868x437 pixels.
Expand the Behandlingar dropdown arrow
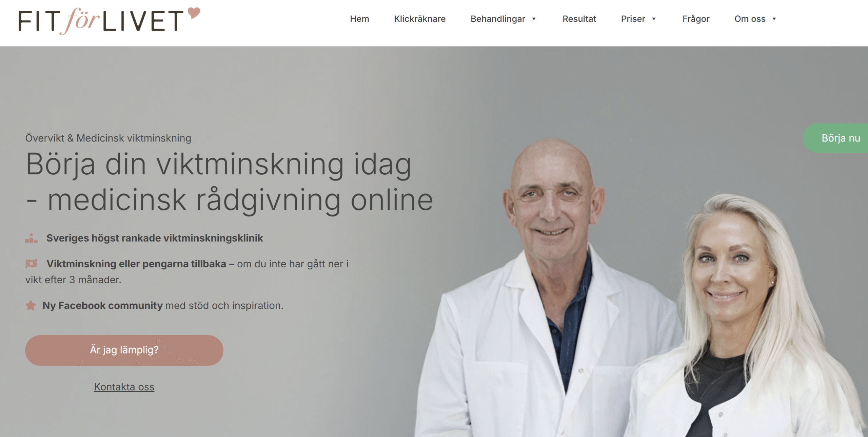coord(534,19)
